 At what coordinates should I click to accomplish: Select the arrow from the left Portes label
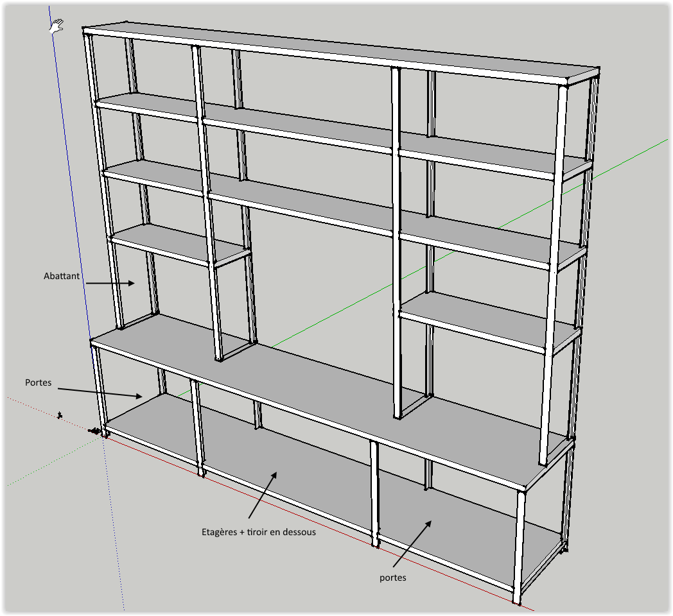coord(100,391)
